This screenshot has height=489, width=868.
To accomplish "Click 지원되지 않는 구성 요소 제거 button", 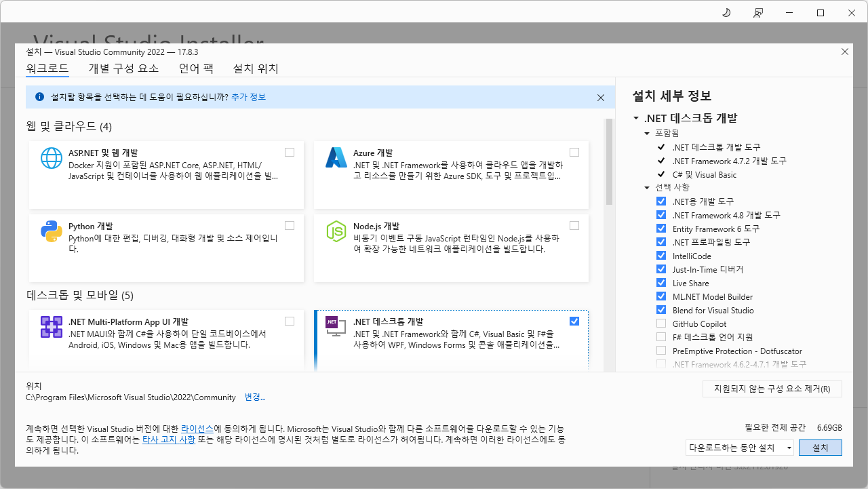I will point(772,389).
